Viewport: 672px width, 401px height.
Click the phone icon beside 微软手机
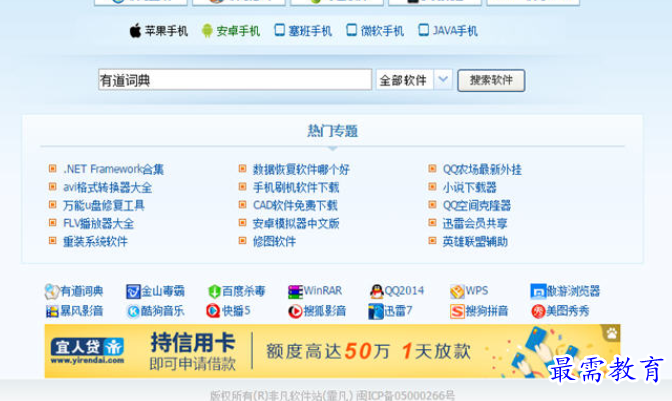click(351, 30)
